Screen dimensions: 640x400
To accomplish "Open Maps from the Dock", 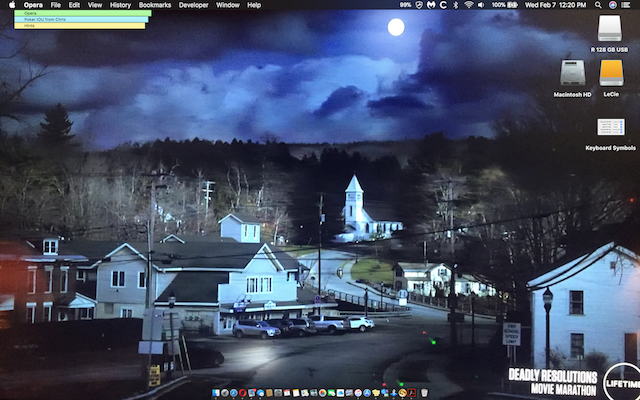I will (x=305, y=393).
